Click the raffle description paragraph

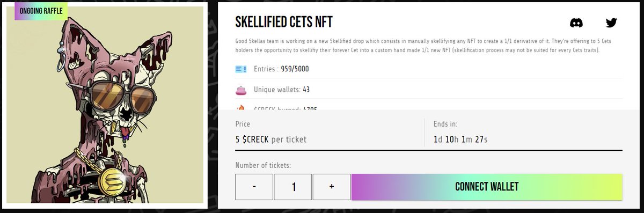[429, 46]
